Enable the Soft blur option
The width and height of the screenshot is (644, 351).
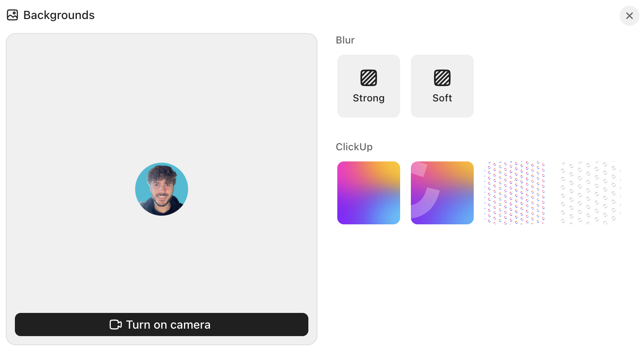pos(442,86)
